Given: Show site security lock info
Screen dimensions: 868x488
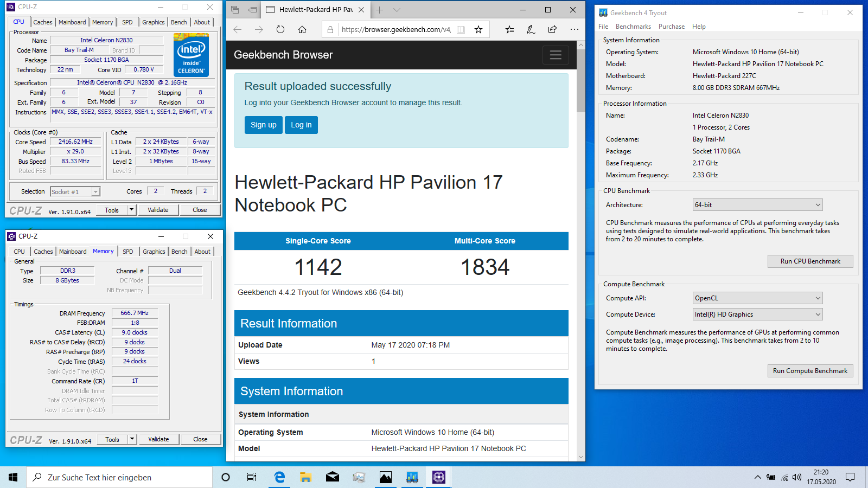Looking at the screenshot, I should [330, 30].
